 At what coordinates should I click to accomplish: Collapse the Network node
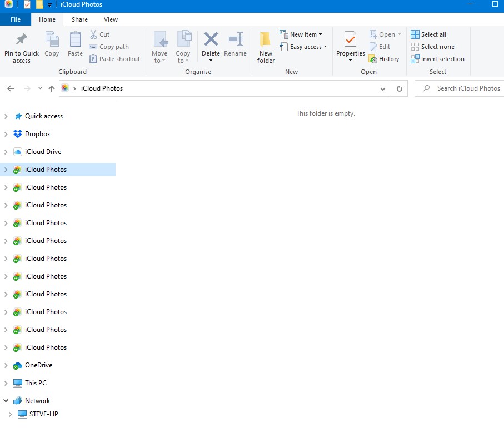coord(6,400)
